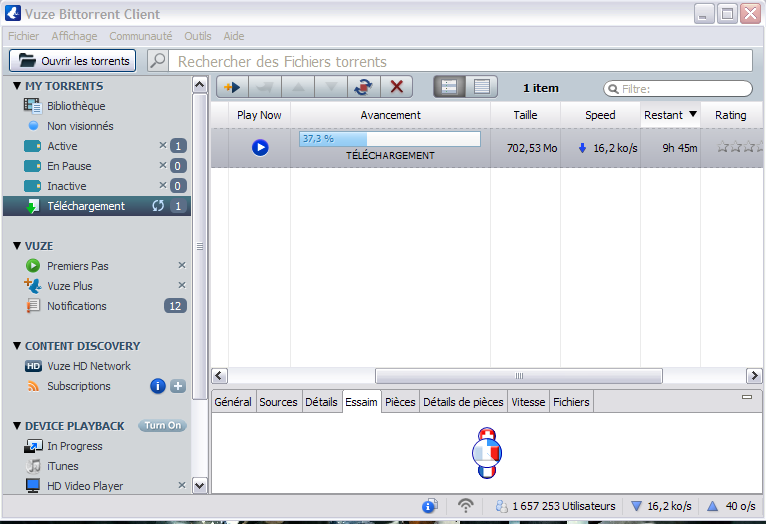Click the spinning refresh icon next to Téléchargement

point(158,206)
